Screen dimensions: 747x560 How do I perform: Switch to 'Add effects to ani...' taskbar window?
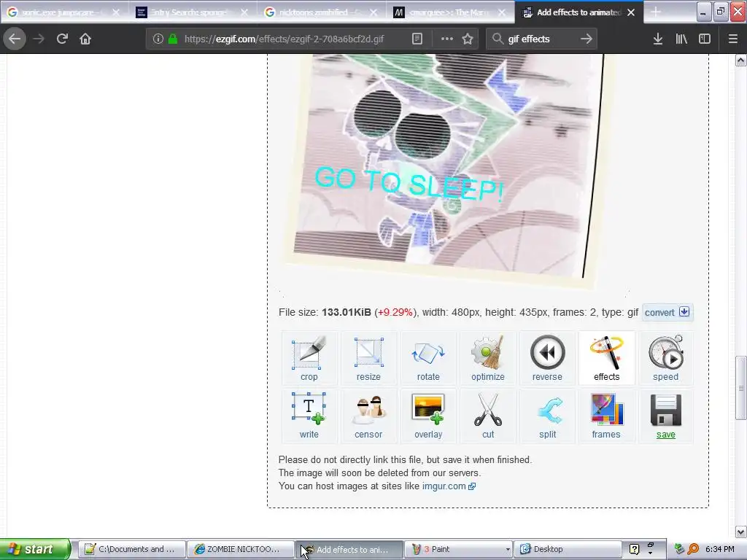(349, 549)
